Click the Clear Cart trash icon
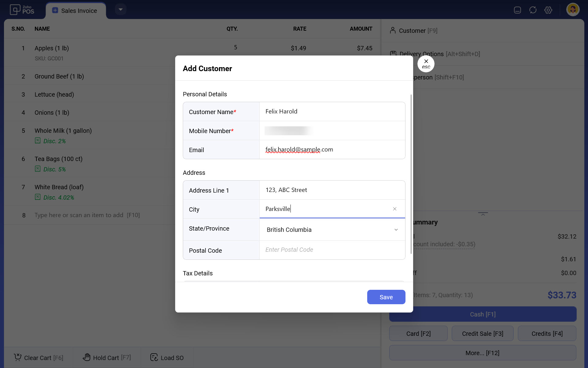Image resolution: width=588 pixels, height=368 pixels. [x=18, y=357]
